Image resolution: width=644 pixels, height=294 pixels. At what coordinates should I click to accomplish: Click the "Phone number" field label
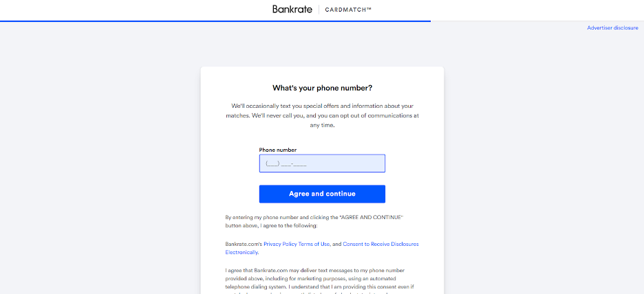click(278, 150)
